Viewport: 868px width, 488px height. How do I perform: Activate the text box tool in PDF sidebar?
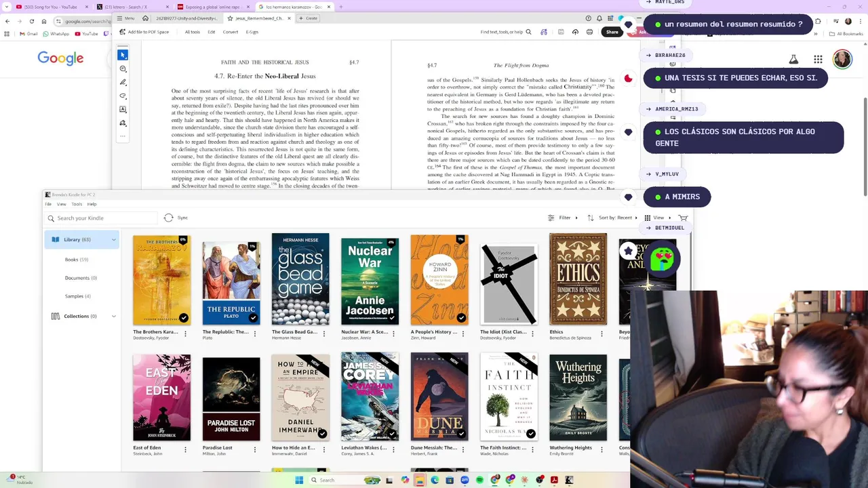tap(123, 109)
